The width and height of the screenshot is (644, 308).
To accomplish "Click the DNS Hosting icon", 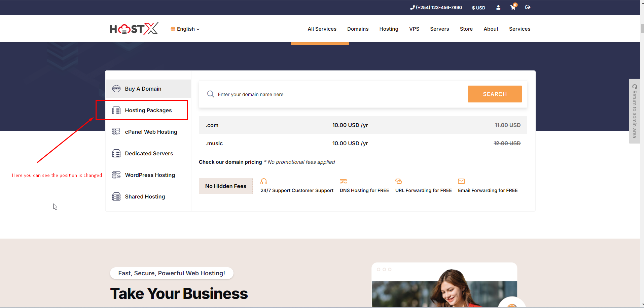I will (x=343, y=182).
